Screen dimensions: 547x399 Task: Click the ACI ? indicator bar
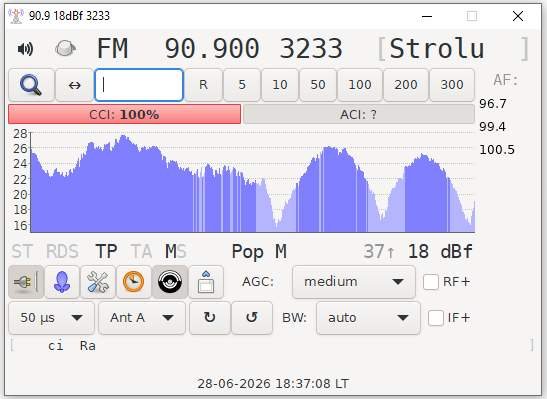tap(359, 114)
